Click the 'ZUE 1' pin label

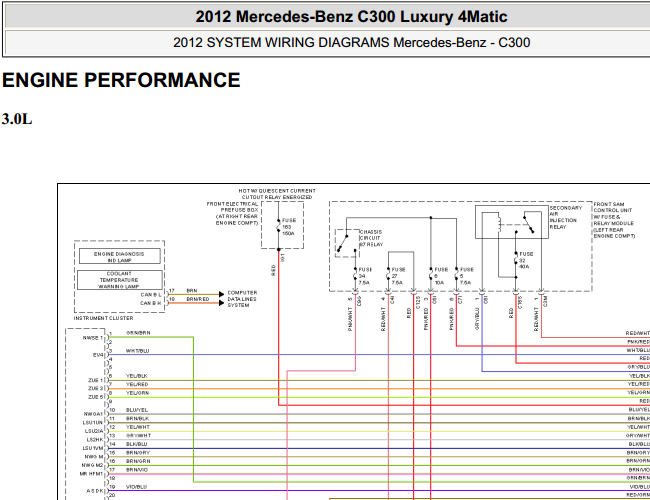tap(95, 380)
